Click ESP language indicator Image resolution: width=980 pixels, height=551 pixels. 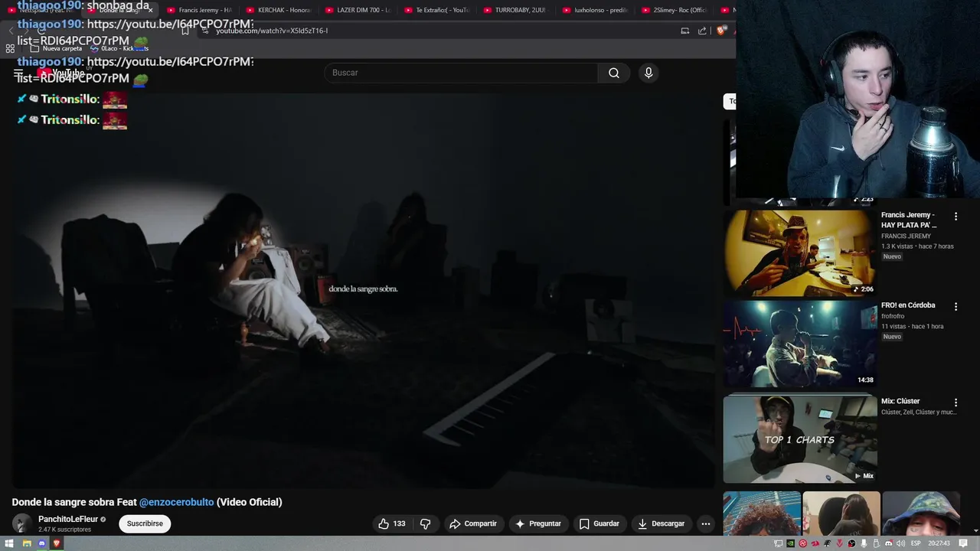tap(916, 543)
